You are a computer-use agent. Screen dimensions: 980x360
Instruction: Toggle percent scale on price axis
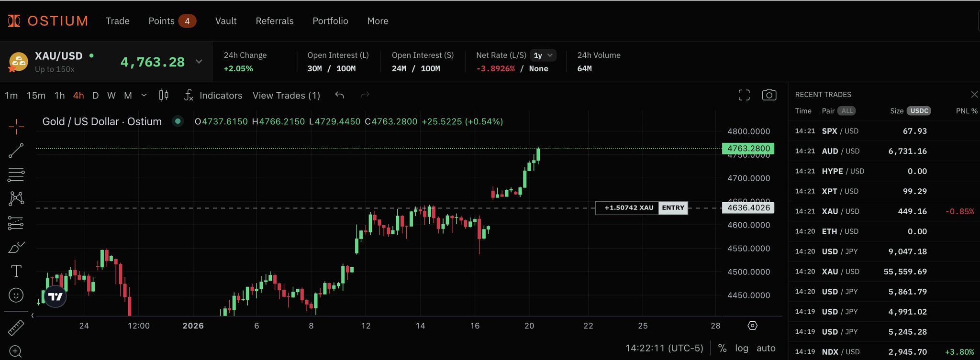pyautogui.click(x=722, y=348)
